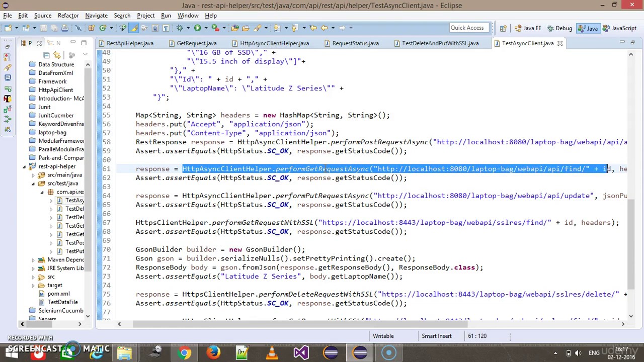This screenshot has width=644, height=362.
Task: Collapse the rest-api-helper project node
Action: tap(24, 166)
